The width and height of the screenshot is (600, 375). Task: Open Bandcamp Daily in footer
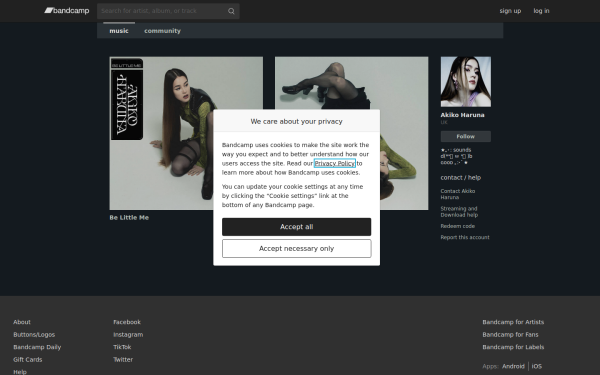pyautogui.click(x=37, y=347)
